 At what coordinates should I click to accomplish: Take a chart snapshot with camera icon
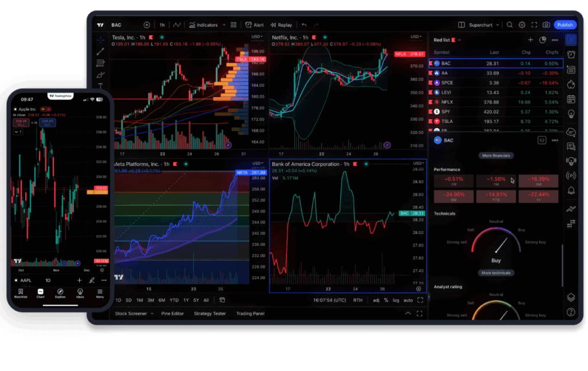(547, 25)
